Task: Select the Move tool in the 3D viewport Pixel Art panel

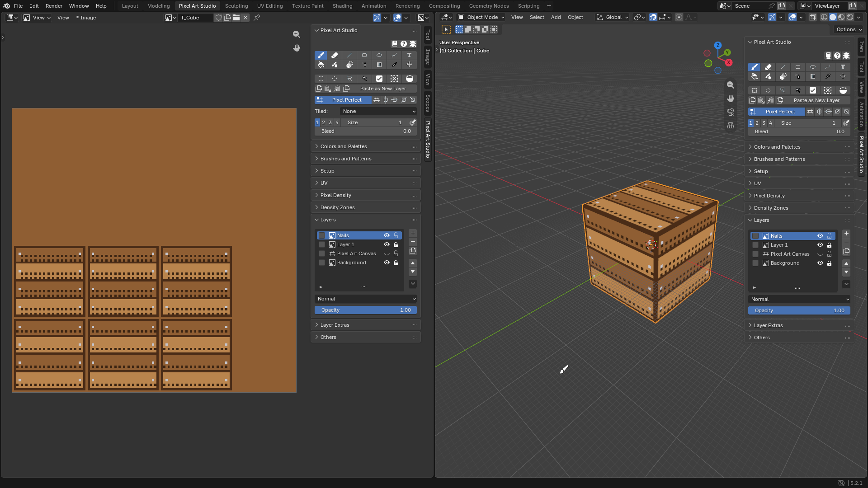Action: (843, 76)
